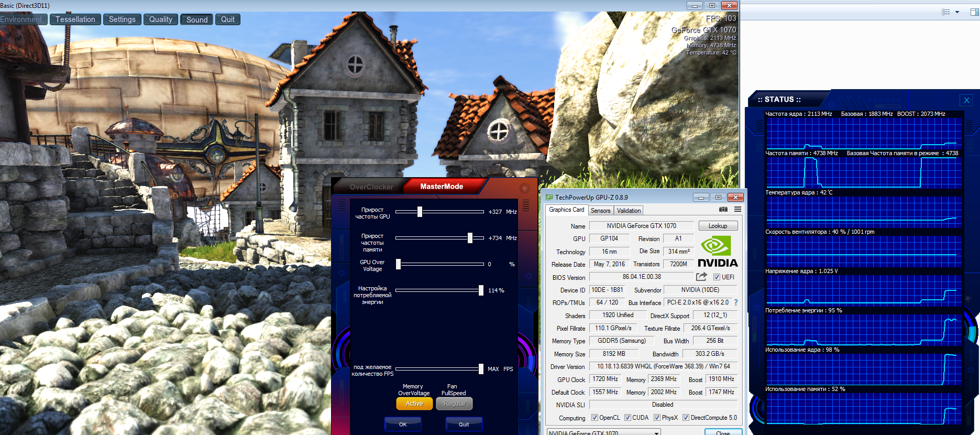Click the Close button in GPU-Z
980x435 pixels.
point(723,432)
